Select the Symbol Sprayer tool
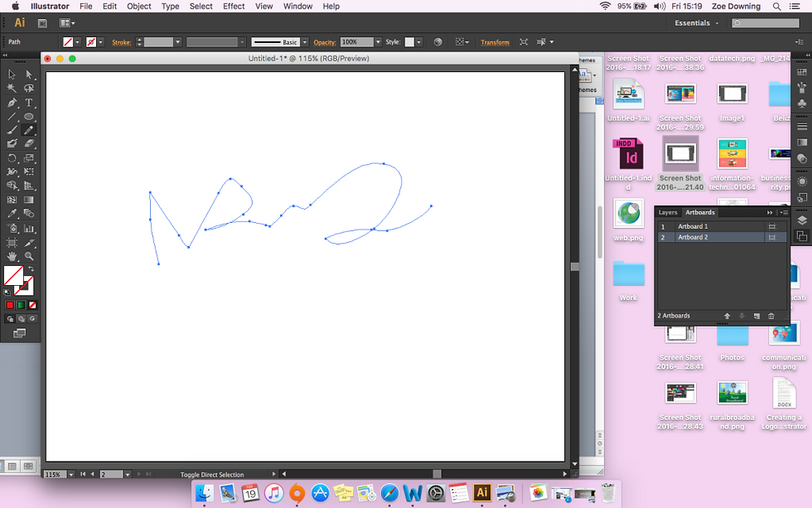Screen dimensions: 812x508 tap(12, 229)
